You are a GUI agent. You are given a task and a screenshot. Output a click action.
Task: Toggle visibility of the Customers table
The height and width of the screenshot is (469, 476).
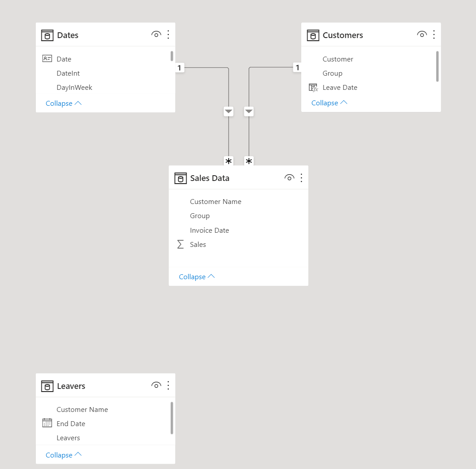coord(422,34)
